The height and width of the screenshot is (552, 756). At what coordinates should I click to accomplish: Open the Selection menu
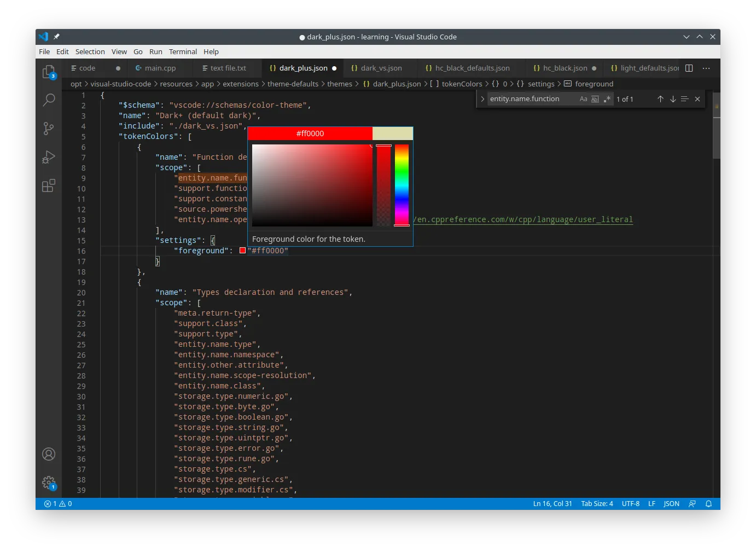pyautogui.click(x=90, y=52)
